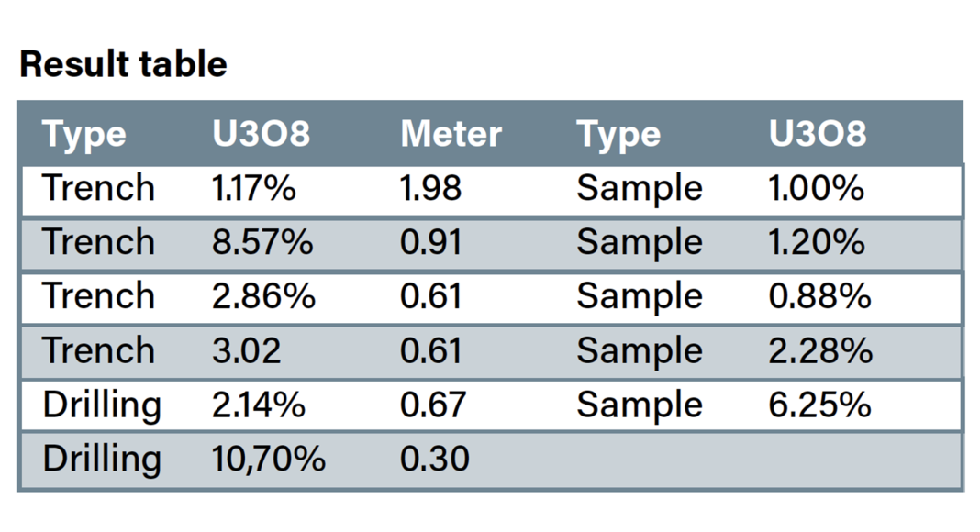Click the 1.00% sample value

point(816,188)
